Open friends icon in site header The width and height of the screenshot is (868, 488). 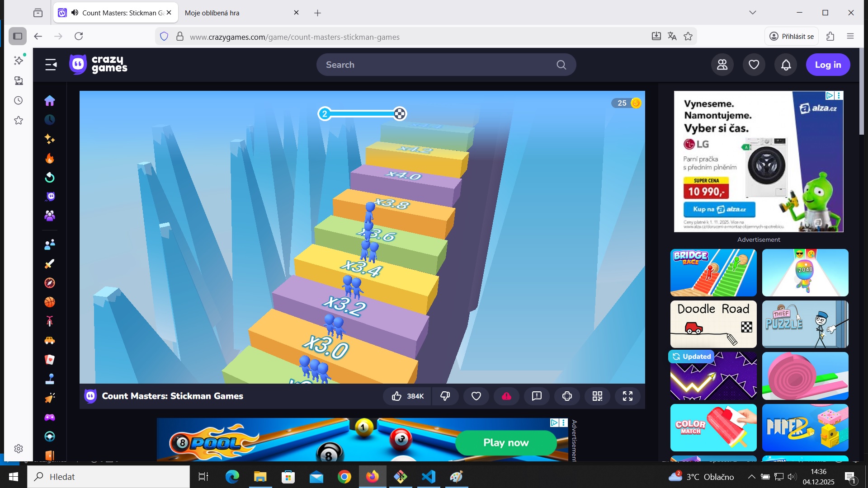coord(722,65)
